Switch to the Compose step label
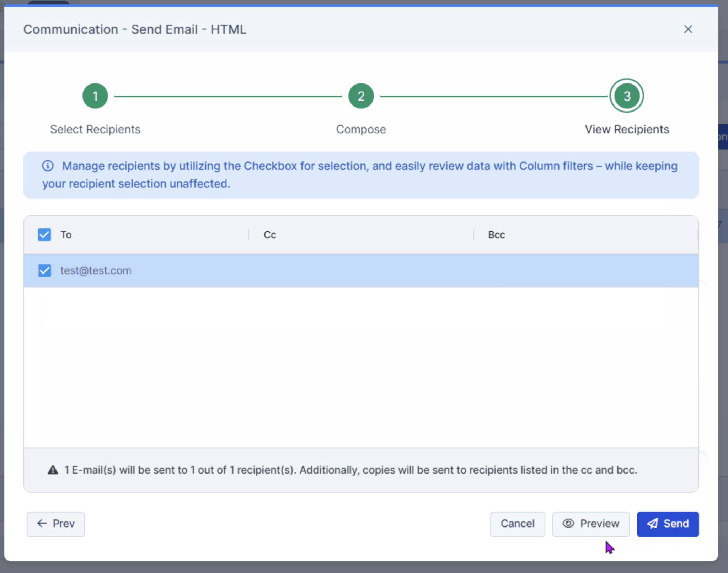This screenshot has height=573, width=728. click(360, 129)
